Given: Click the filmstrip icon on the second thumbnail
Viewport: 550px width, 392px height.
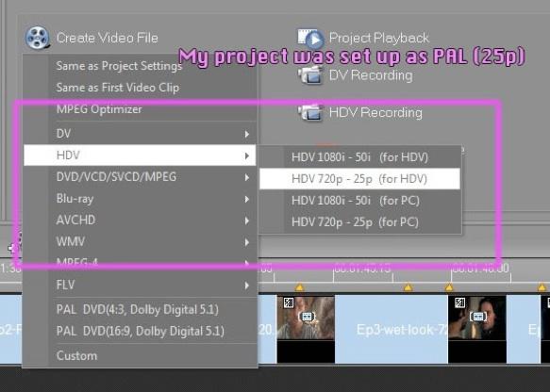Looking at the screenshot, I should point(477,317).
